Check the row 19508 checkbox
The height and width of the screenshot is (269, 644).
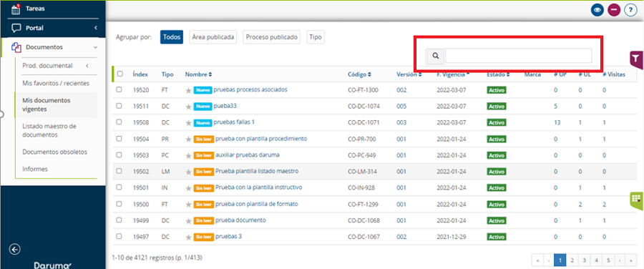(119, 122)
